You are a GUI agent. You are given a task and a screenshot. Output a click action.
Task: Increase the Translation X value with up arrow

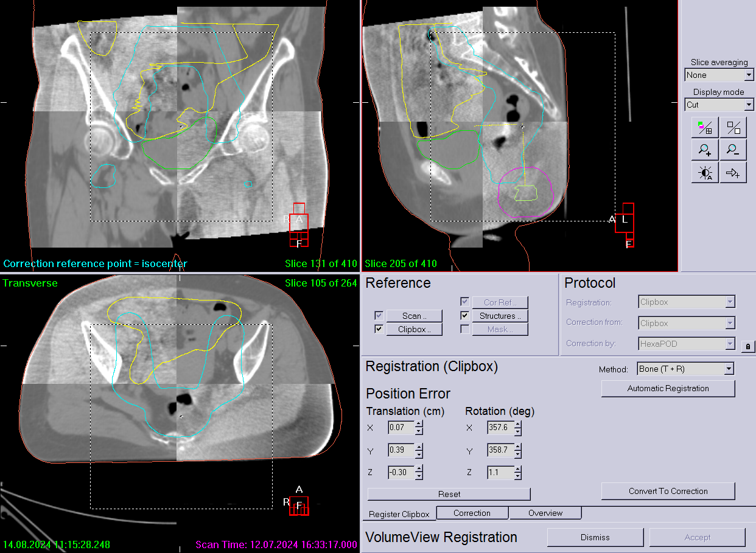coord(419,424)
